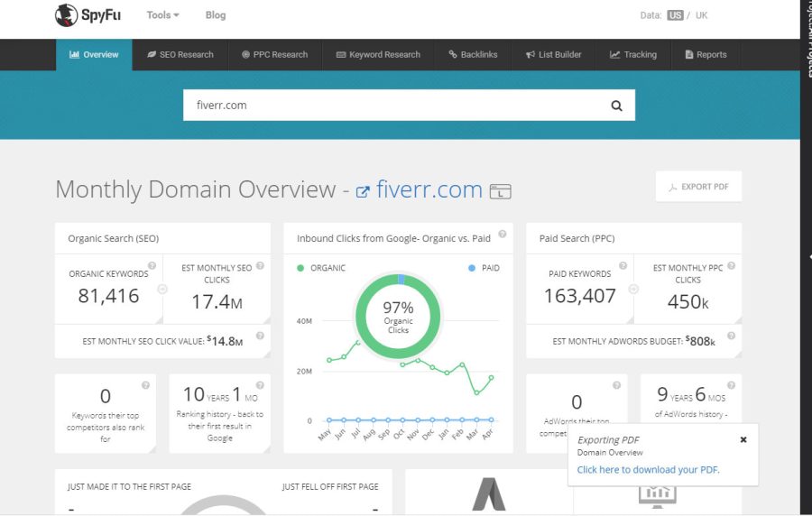Expand the right side projects panel arrow
Screen dimensions: 812x516
pos(809,257)
